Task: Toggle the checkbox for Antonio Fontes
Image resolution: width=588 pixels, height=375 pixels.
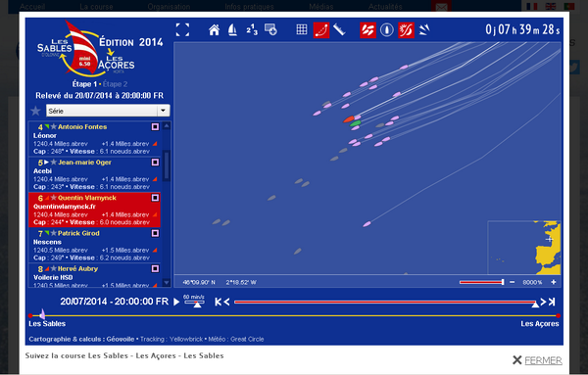Action: [155, 127]
